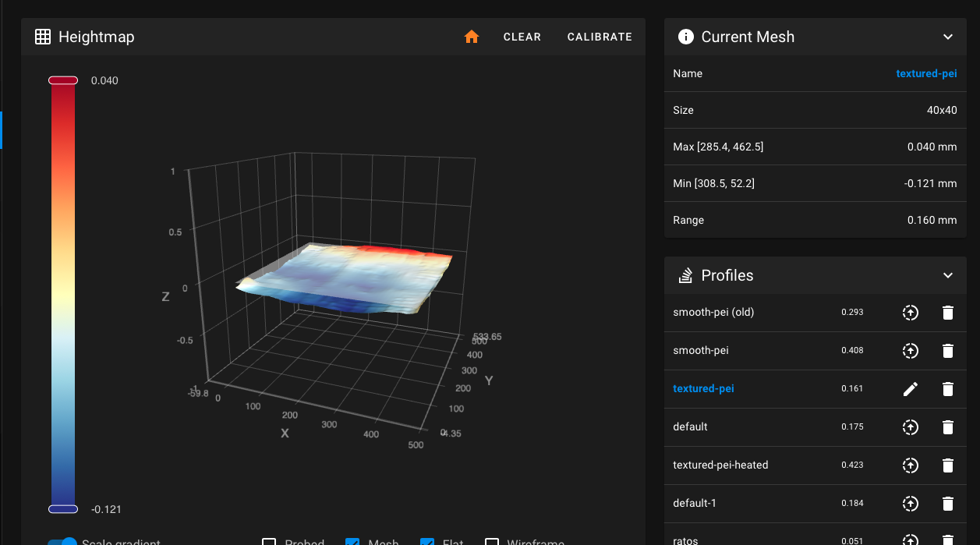Click the color gradient scale bar
Viewport: 980px width, 545px height.
[63, 295]
